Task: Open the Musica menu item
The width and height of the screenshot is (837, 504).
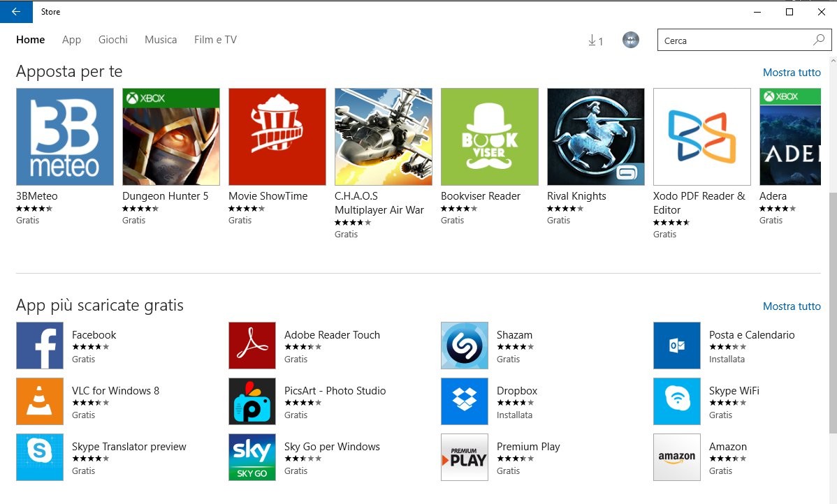Action: click(160, 40)
